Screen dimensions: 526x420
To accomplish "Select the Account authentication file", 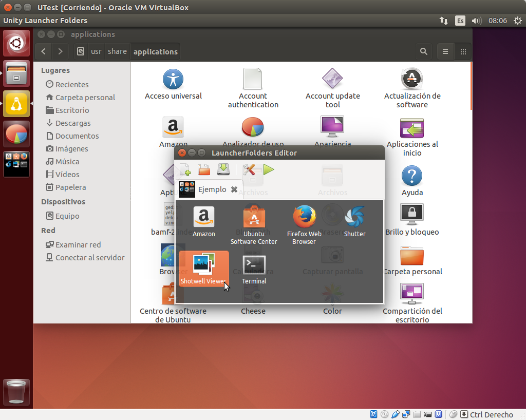I will (253, 88).
